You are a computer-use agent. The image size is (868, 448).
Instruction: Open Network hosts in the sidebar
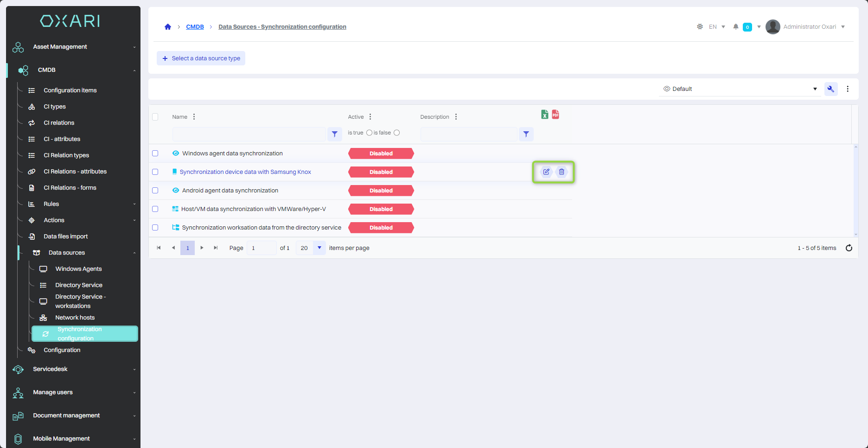[x=75, y=318]
